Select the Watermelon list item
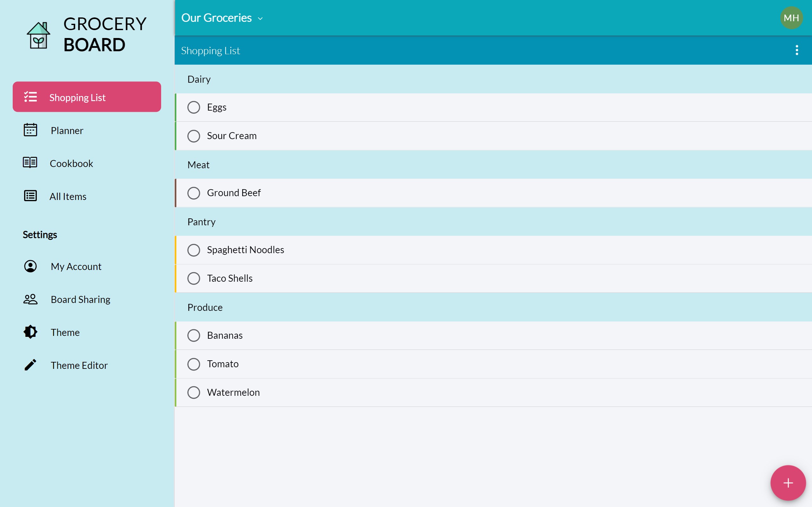This screenshot has height=507, width=812. (x=233, y=392)
